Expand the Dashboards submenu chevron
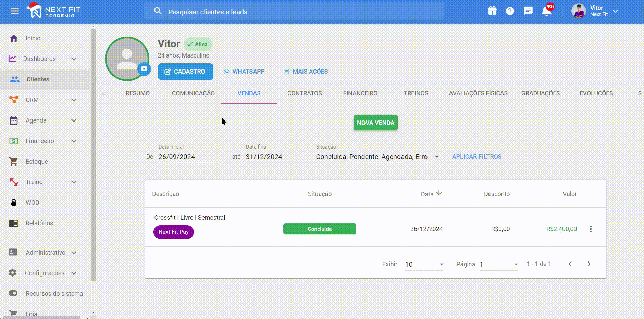Viewport: 644px width, 319px height. pyautogui.click(x=74, y=59)
